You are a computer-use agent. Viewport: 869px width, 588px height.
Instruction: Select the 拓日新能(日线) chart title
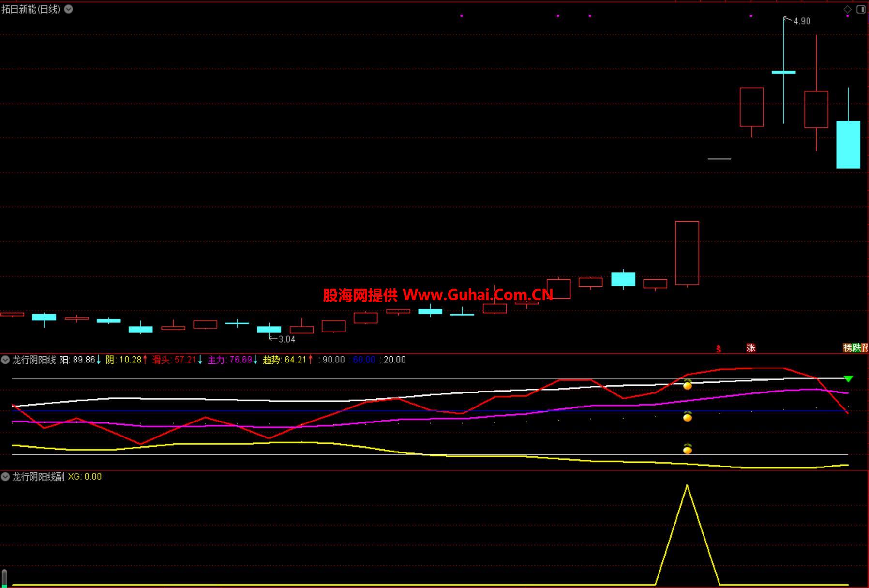coord(31,9)
